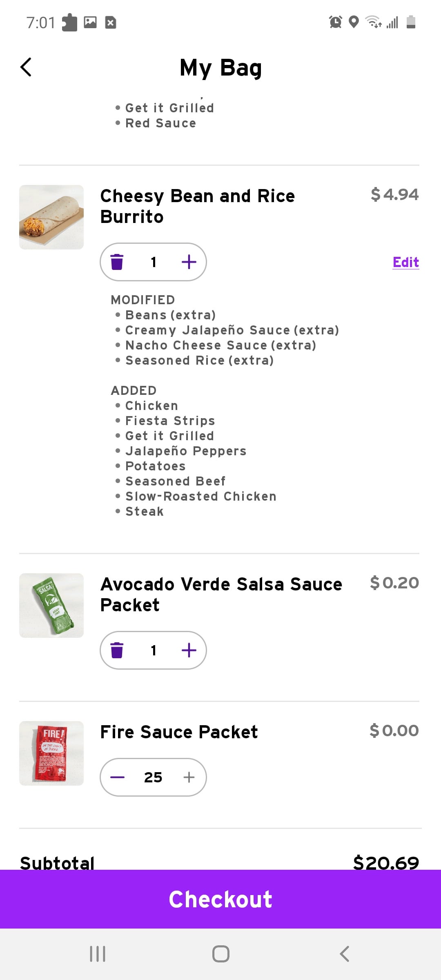
Task: Open Android recent apps button
Action: pos(98,954)
